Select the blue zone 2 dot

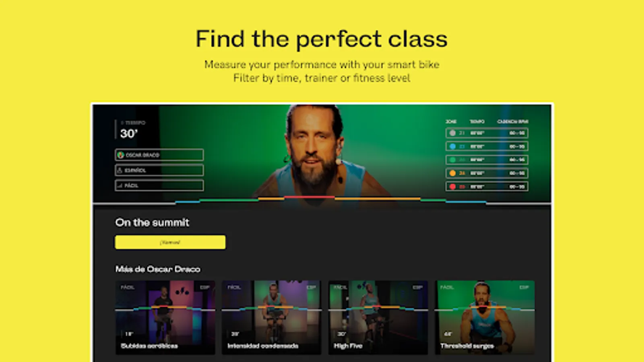452,146
